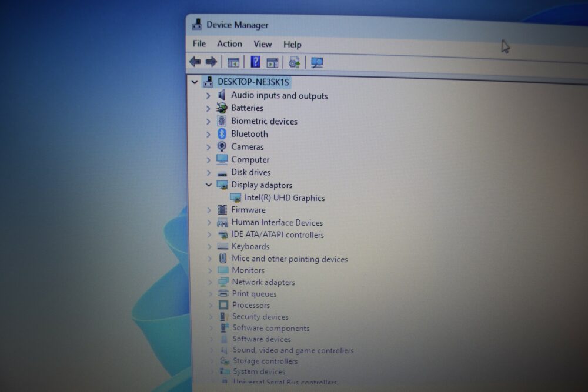
Task: Click the Network adapters icon
Action: (x=223, y=282)
